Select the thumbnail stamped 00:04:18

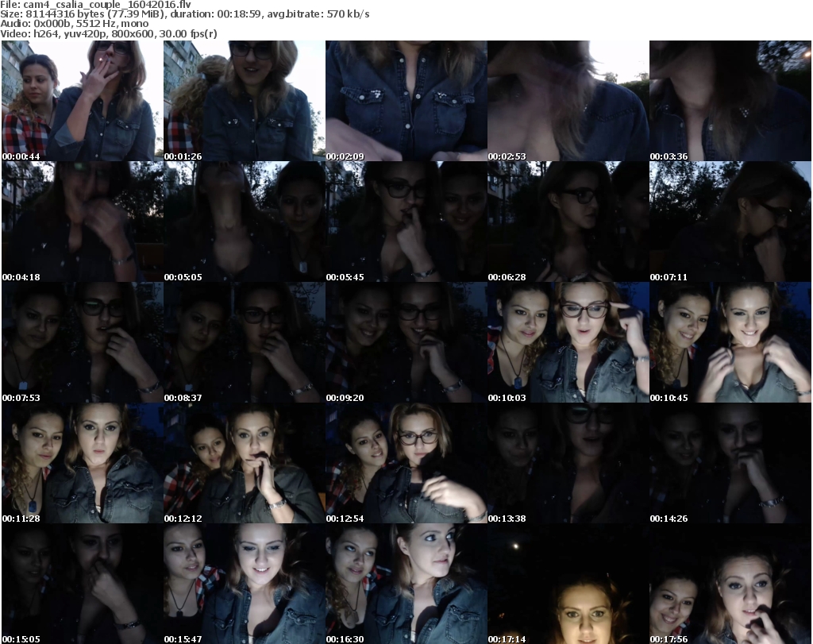82,222
